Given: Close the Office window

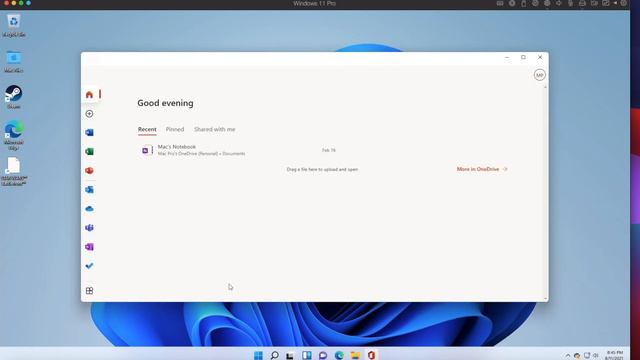Looking at the screenshot, I should [540, 58].
